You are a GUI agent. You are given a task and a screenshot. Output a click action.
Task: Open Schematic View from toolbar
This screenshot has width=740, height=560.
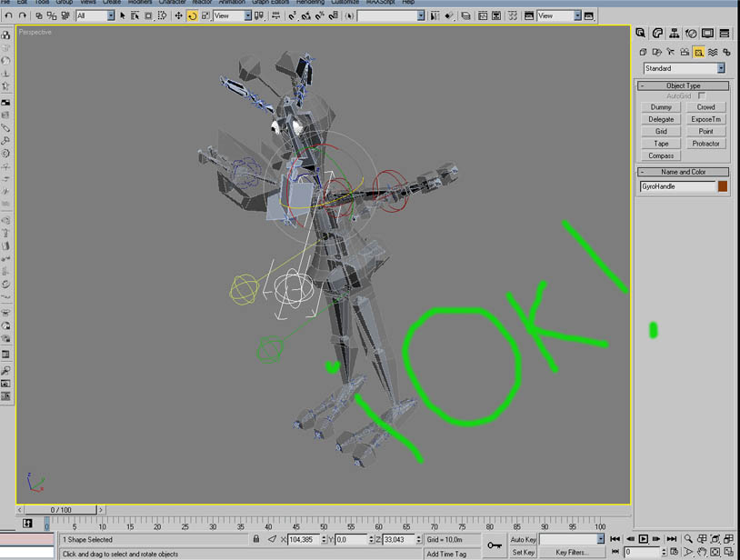(496, 15)
